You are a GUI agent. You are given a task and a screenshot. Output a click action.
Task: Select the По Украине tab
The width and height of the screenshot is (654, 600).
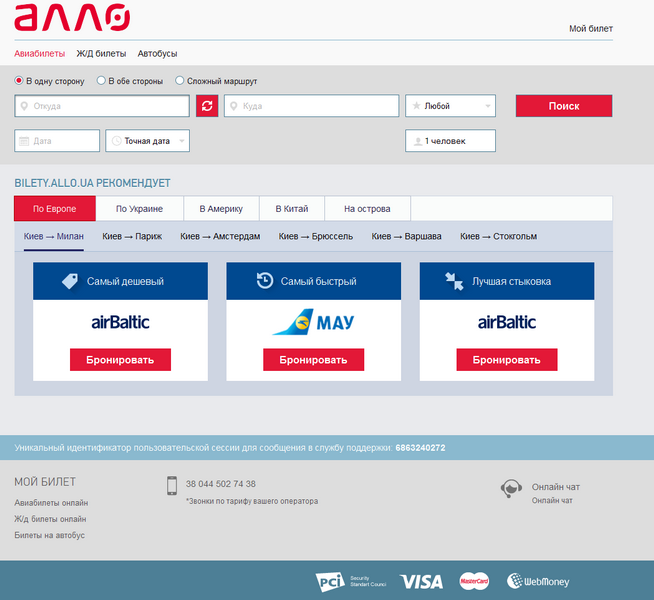coord(139,208)
